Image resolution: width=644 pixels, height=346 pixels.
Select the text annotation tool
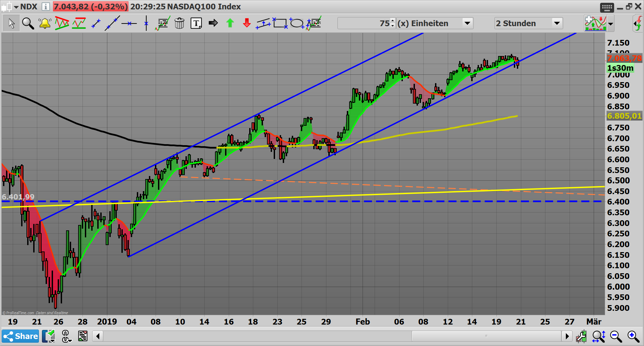tap(196, 23)
